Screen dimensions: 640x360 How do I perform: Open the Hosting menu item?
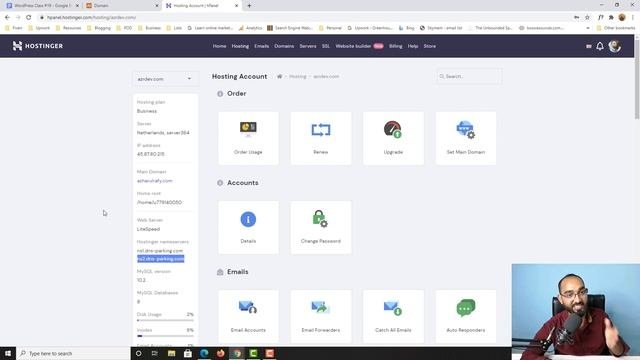[x=240, y=46]
